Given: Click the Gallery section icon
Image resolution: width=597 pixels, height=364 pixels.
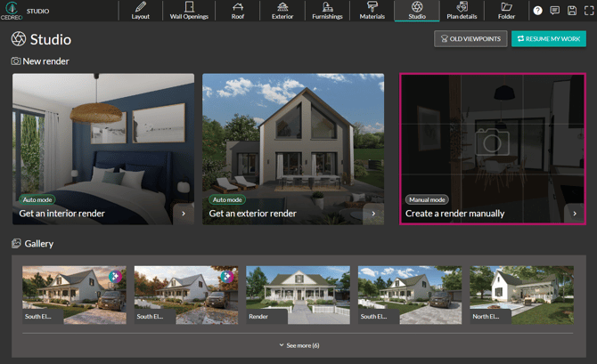Looking at the screenshot, I should 16,244.
